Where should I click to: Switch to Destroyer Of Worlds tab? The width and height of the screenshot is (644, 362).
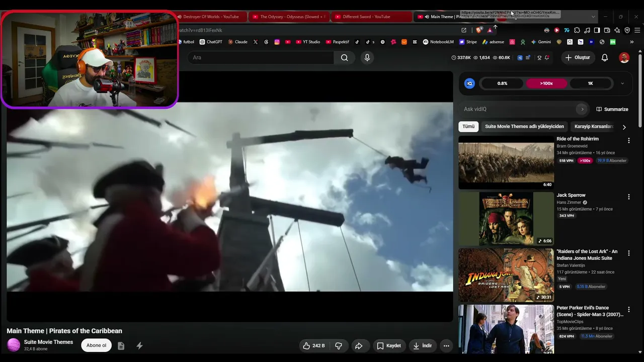211,17
